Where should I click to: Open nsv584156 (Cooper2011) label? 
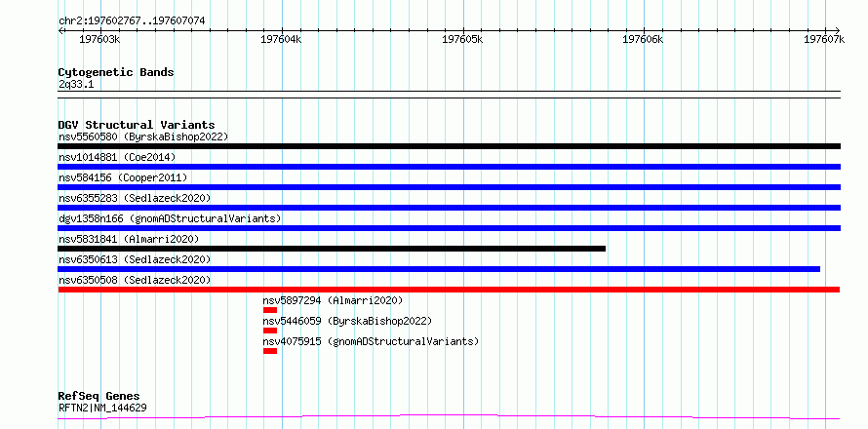pyautogui.click(x=123, y=177)
